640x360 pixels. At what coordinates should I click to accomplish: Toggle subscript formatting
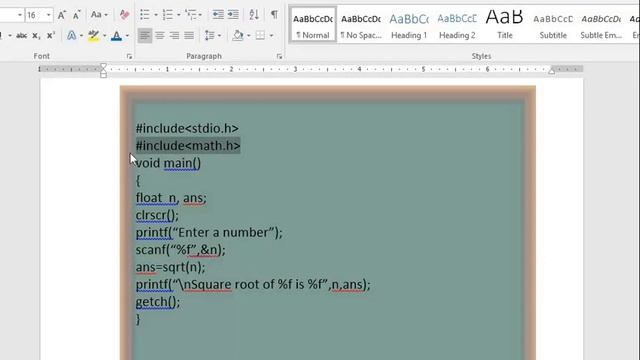point(36,36)
